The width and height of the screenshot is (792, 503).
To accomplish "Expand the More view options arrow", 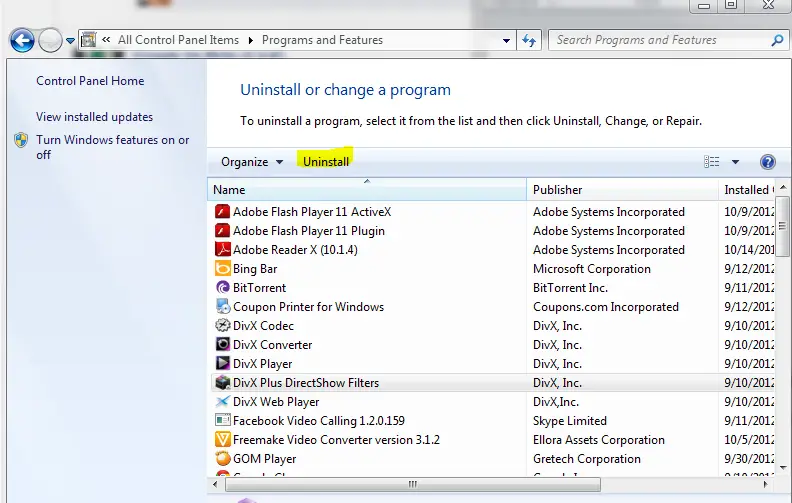I will [x=735, y=162].
